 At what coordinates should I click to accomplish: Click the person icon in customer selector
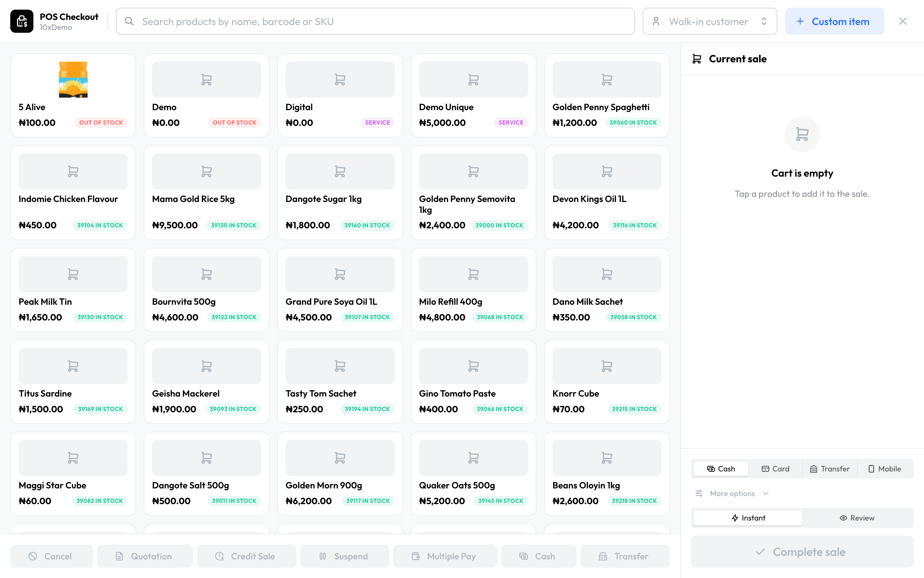tap(656, 22)
